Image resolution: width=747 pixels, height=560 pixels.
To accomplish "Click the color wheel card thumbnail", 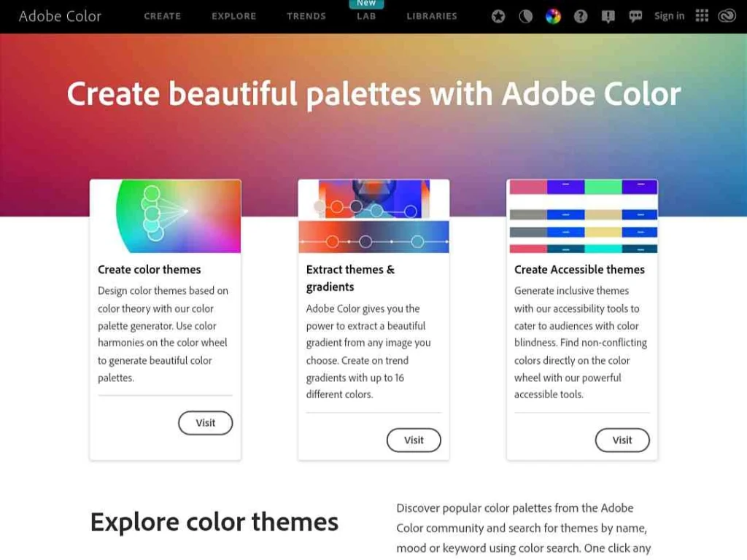I will coord(166,216).
